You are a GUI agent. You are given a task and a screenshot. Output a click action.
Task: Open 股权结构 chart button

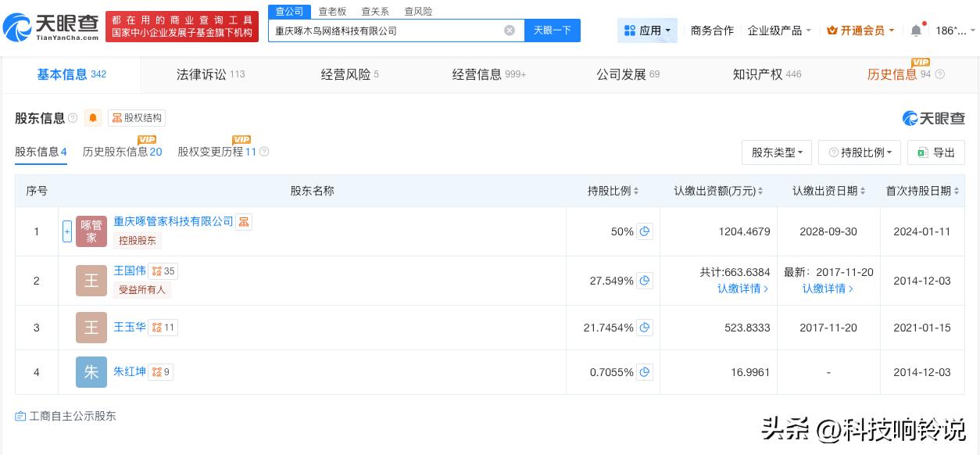pos(137,118)
